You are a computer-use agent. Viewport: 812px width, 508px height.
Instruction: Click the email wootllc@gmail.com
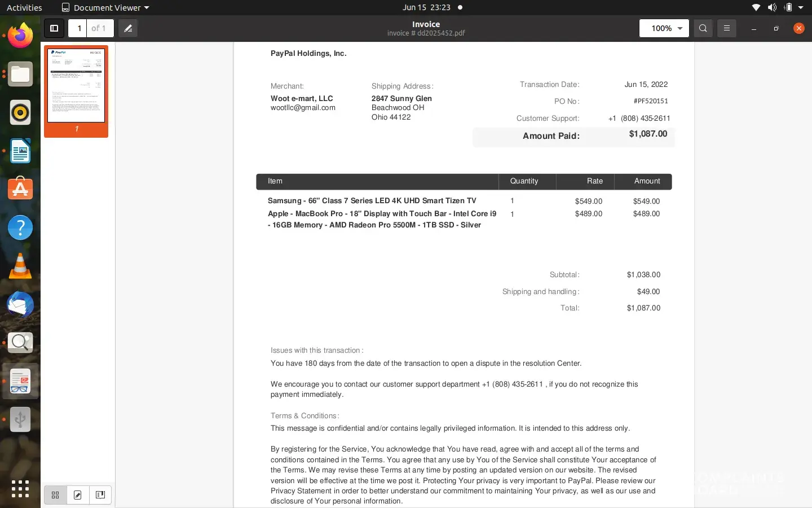pos(303,108)
